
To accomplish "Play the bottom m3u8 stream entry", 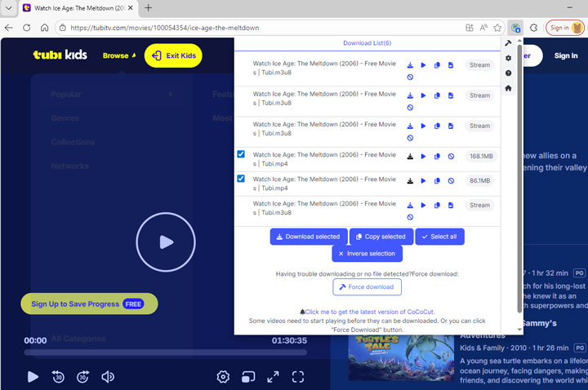I will [423, 206].
